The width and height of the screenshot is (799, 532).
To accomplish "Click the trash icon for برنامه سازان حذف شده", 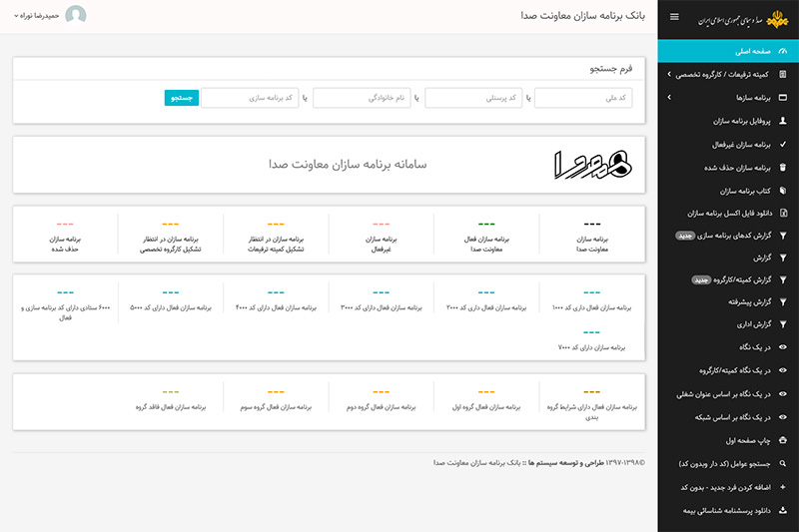I will point(782,167).
